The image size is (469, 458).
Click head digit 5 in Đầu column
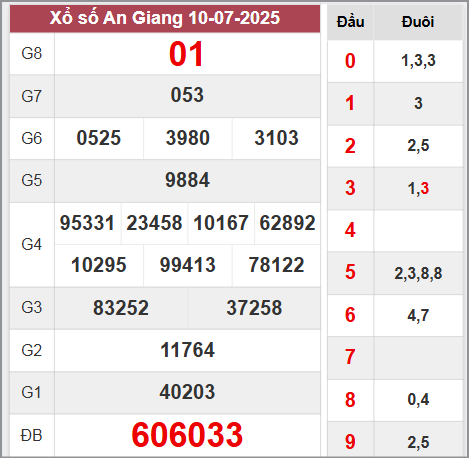pyautogui.click(x=350, y=272)
